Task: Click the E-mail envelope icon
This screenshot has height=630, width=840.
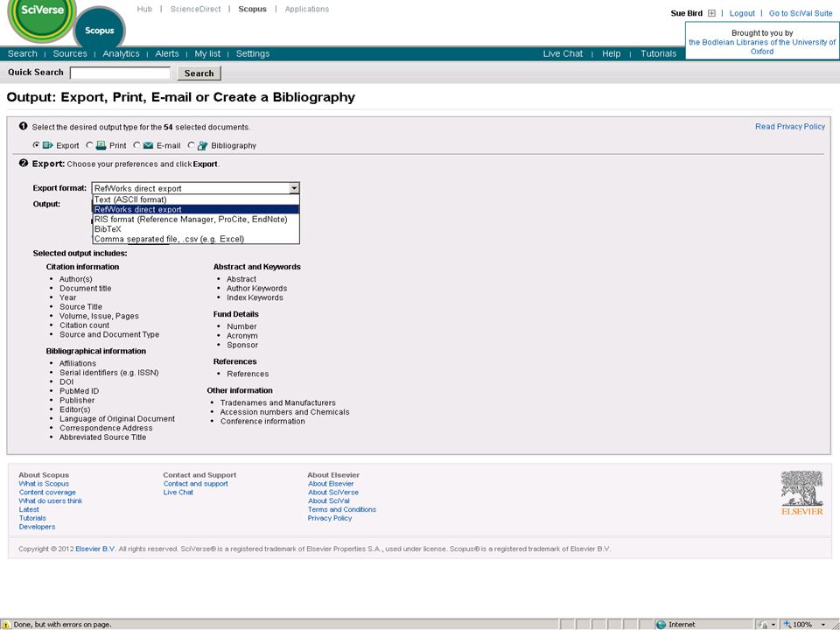Action: pos(149,145)
